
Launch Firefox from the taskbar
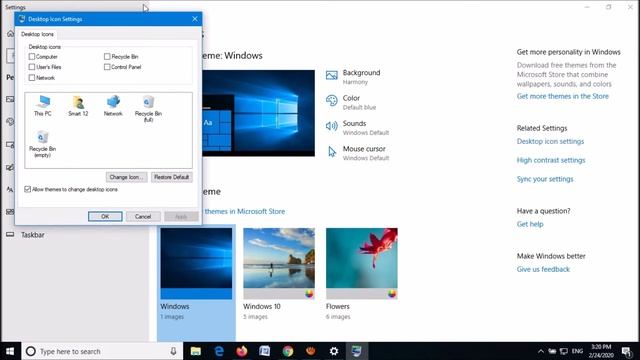pyautogui.click(x=242, y=351)
